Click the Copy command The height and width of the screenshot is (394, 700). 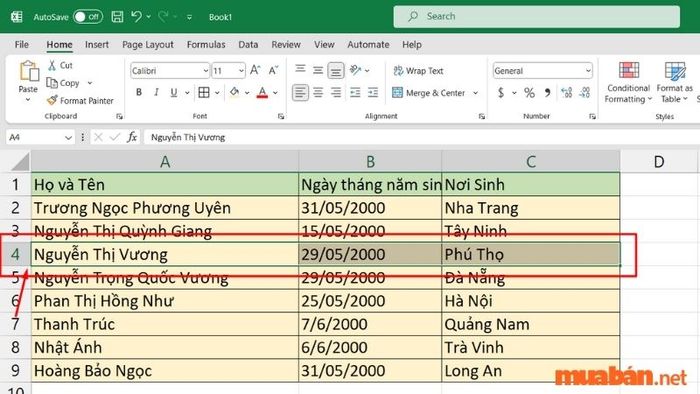[x=63, y=83]
